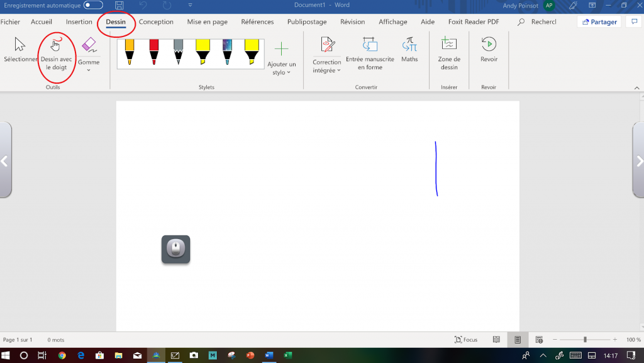Click Entrée manuscrite en forme
Image resolution: width=644 pixels, height=363 pixels.
point(370,53)
